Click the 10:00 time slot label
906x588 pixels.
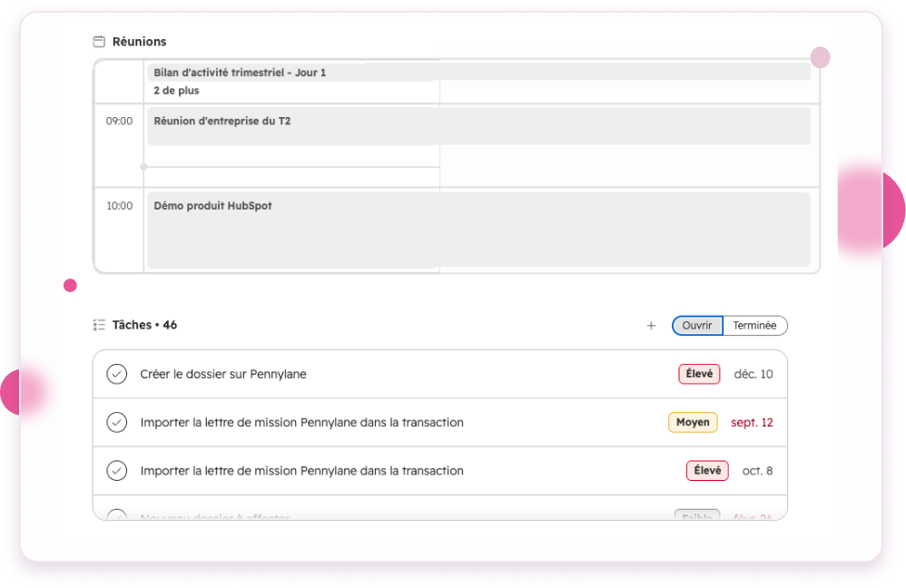coord(120,206)
